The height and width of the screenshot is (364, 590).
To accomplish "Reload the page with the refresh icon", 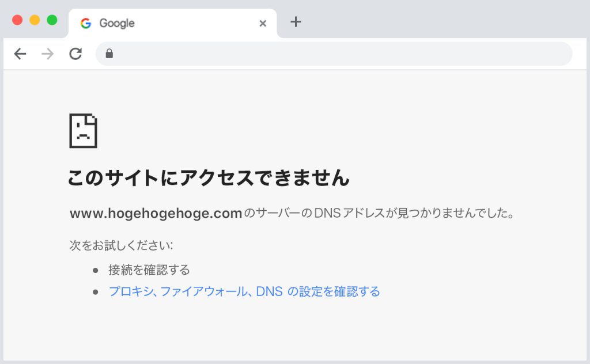I will (x=75, y=54).
